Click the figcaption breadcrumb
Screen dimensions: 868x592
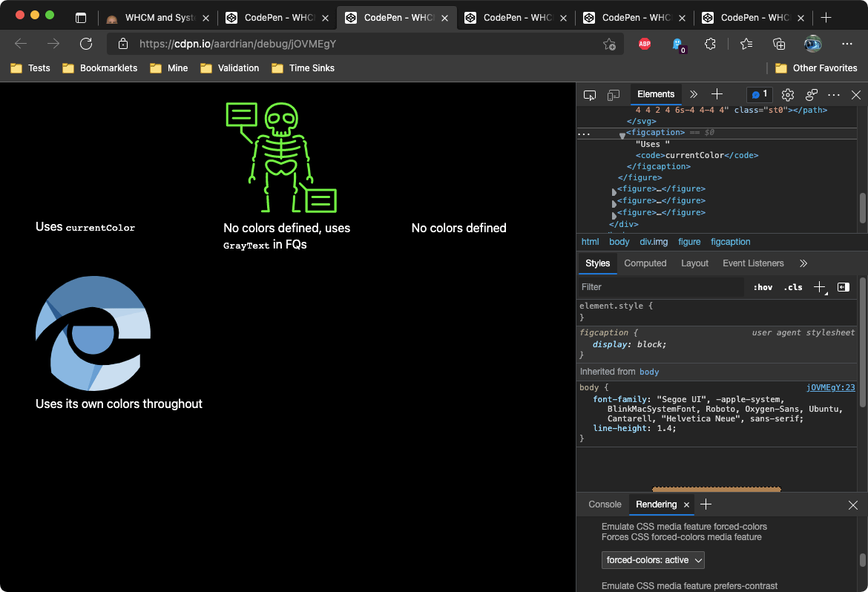pos(730,242)
